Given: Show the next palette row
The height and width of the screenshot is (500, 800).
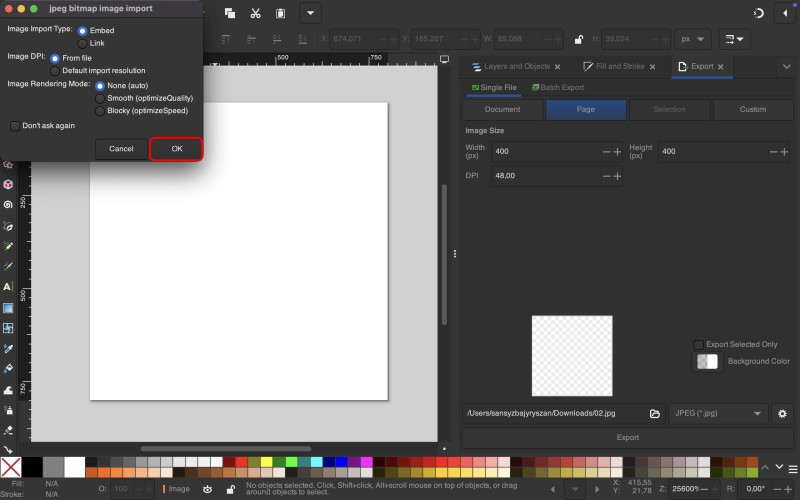Looking at the screenshot, I should click(x=779, y=467).
